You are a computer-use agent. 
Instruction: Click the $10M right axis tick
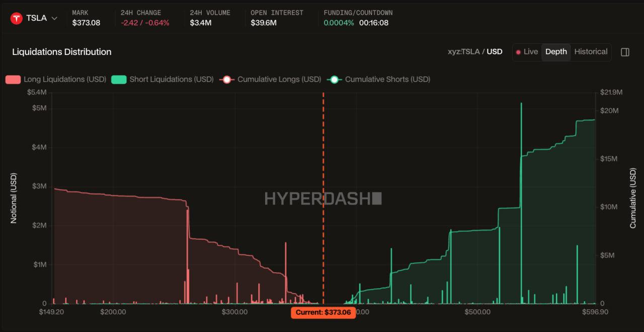click(x=608, y=207)
